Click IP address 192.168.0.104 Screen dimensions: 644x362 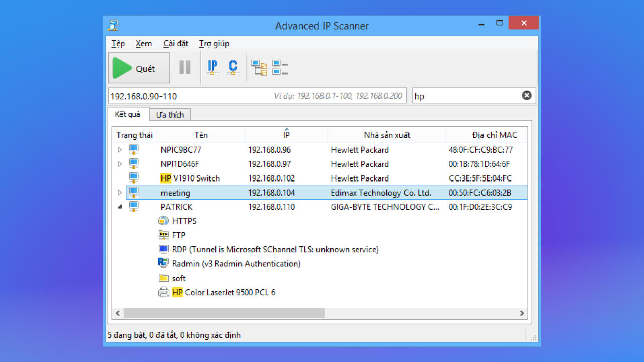(271, 193)
